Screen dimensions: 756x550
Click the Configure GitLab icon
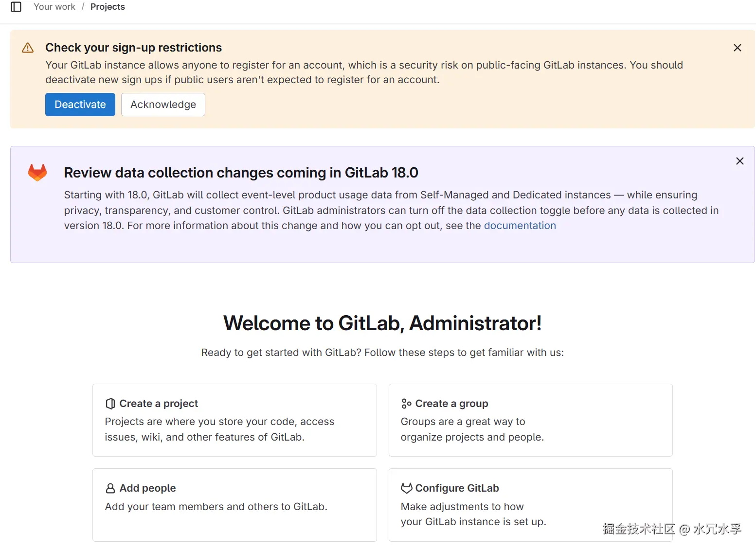coord(406,488)
